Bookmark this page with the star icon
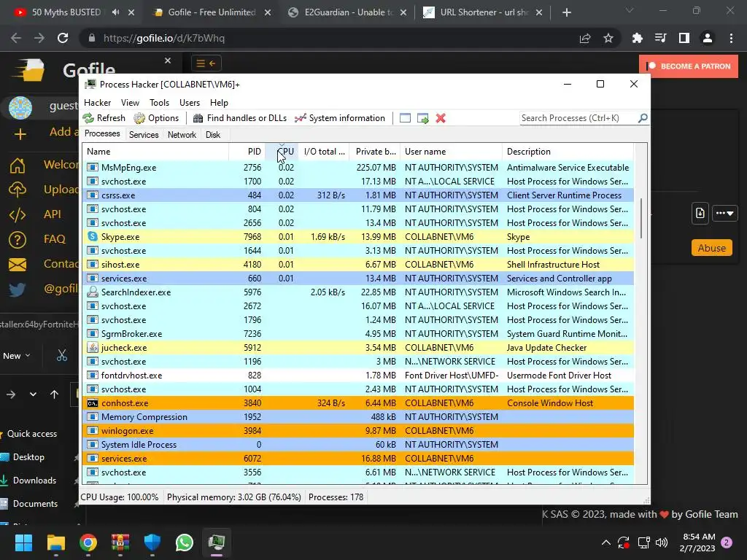The image size is (747, 560). tap(608, 38)
